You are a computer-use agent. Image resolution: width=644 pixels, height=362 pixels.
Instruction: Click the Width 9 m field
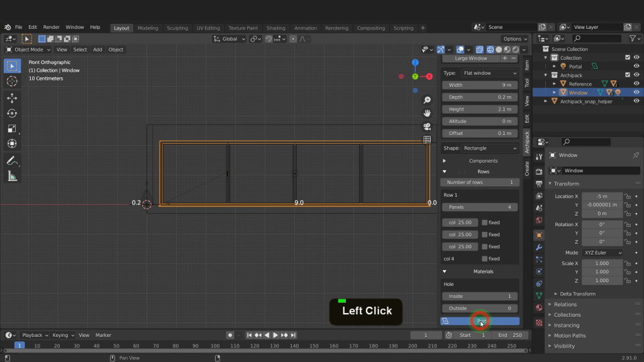480,85
